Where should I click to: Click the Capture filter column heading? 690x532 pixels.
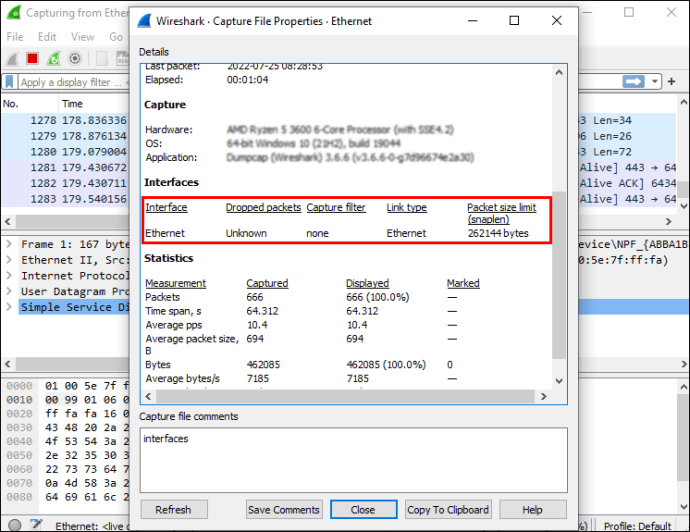tap(336, 208)
